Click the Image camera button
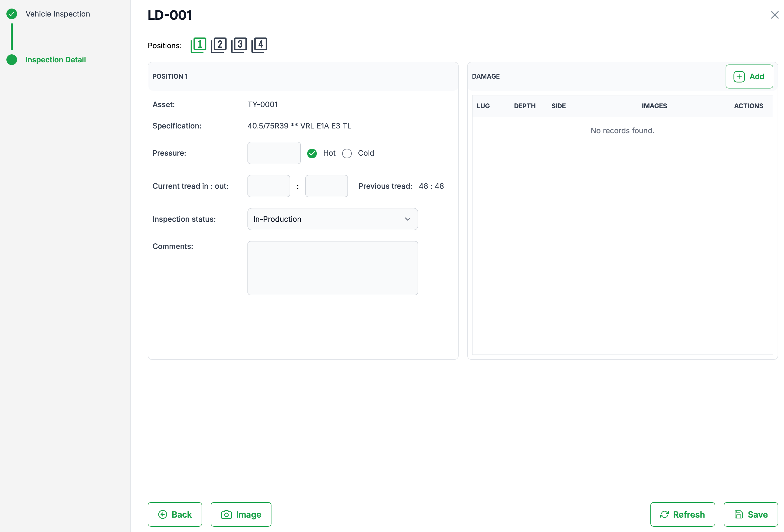Viewport: 784px width, 532px height. click(x=241, y=514)
